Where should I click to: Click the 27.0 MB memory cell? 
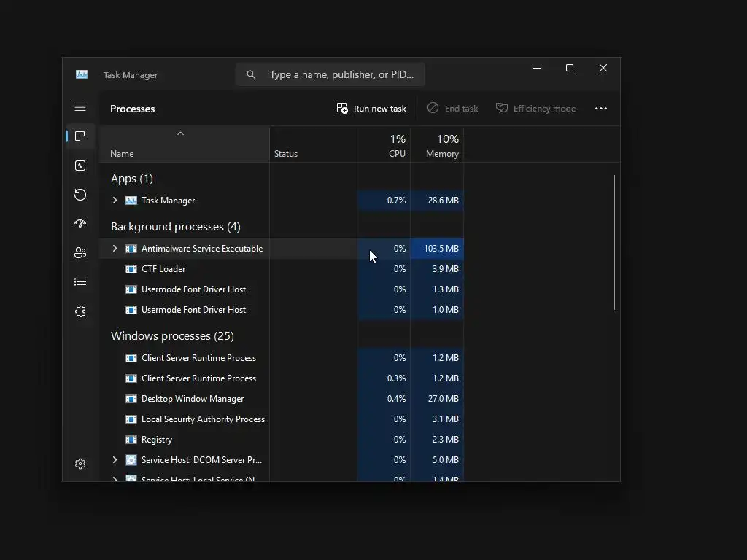[437, 399]
